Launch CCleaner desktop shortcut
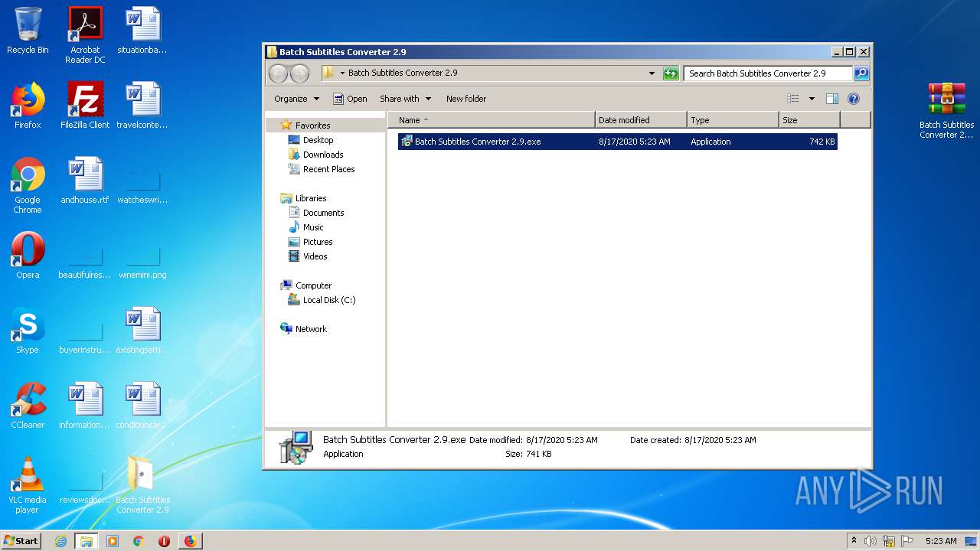This screenshot has height=551, width=980. 28,406
